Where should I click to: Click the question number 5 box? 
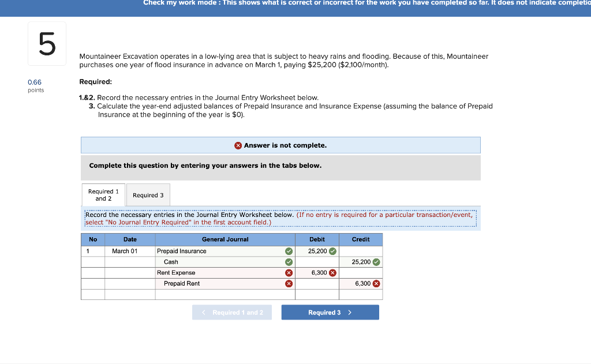coord(47,43)
